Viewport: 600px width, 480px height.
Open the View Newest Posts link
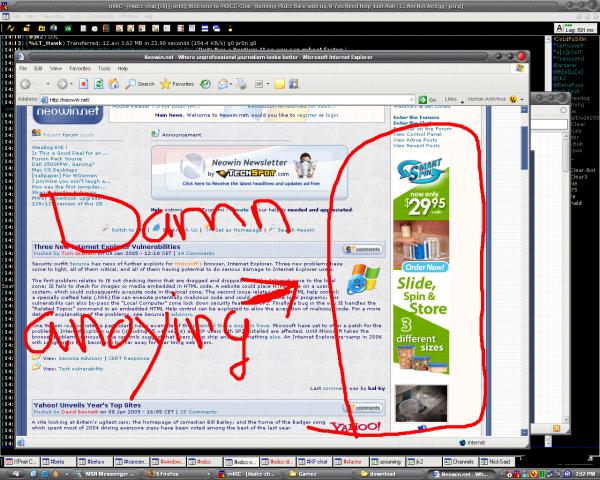pos(416,145)
